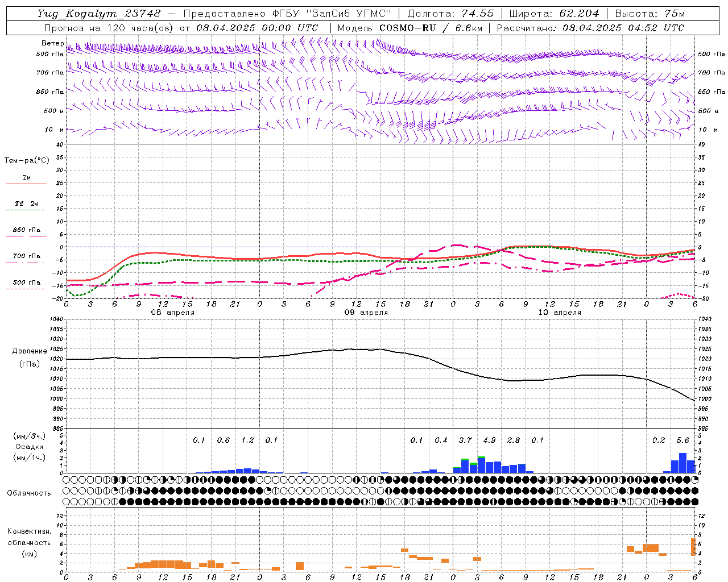Click the Облачность cloud cover label
The image size is (728, 582).
point(29,493)
